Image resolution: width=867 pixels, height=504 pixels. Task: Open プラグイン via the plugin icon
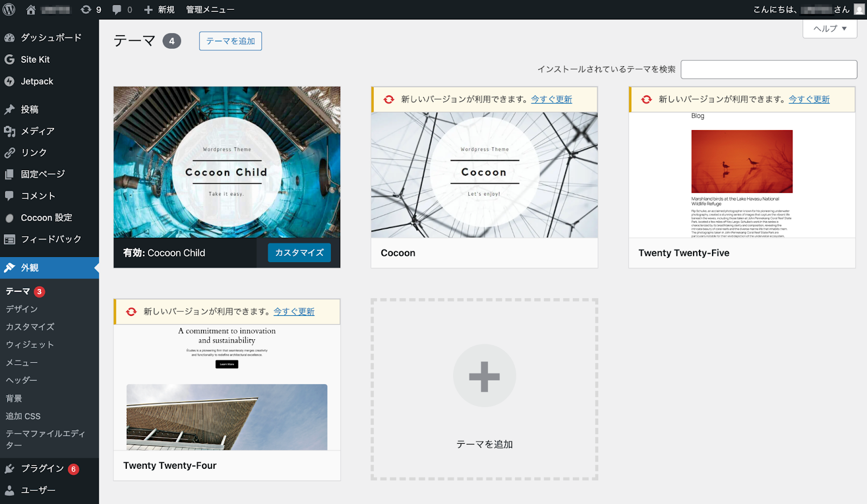coord(9,468)
